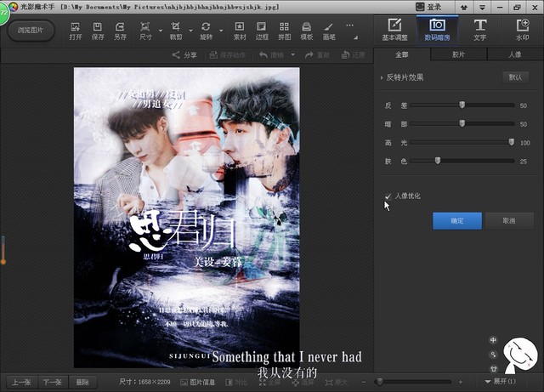Click the 保存 (Save) toolbar icon
This screenshot has height=392, width=544.
[x=98, y=31]
